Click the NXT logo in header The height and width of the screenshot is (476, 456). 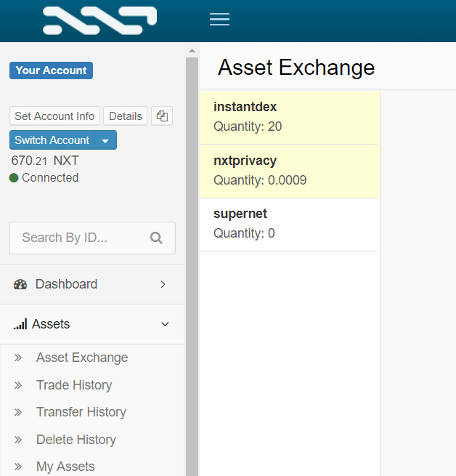pos(99,20)
